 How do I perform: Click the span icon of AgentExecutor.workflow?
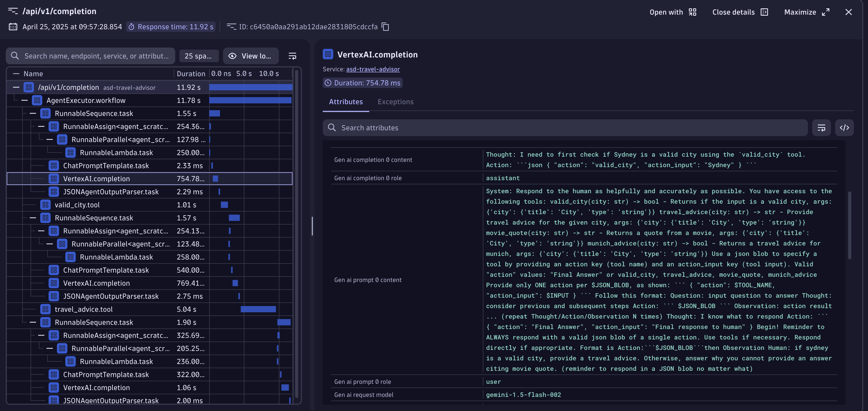point(37,100)
